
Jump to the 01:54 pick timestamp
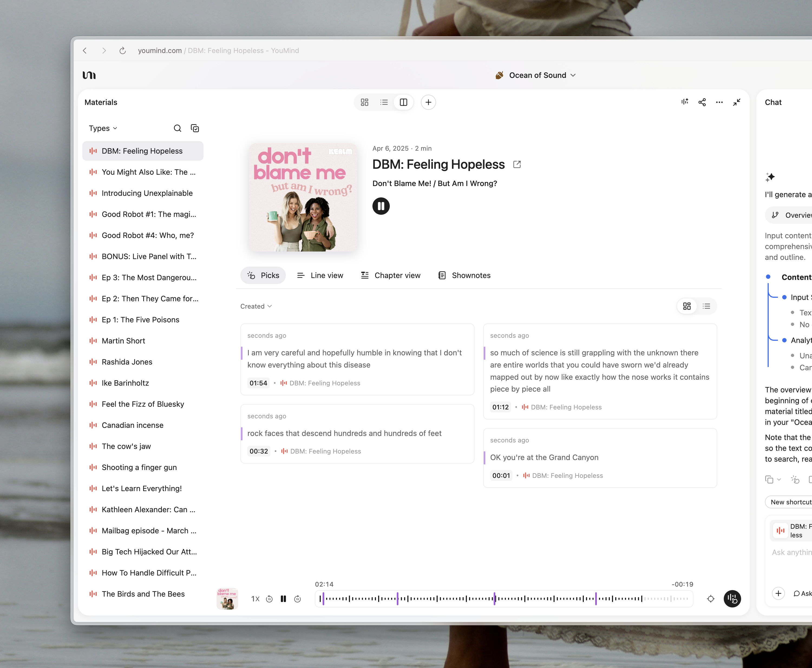pos(258,383)
